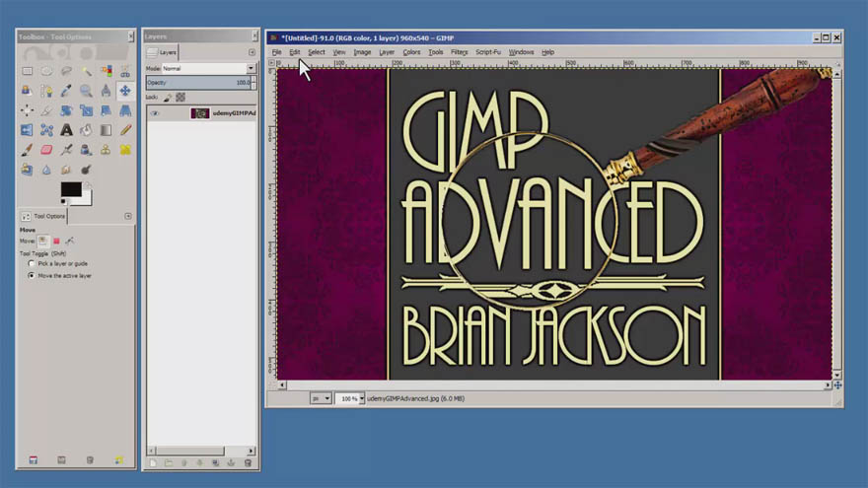Select the Paintbrush tool

pos(28,150)
